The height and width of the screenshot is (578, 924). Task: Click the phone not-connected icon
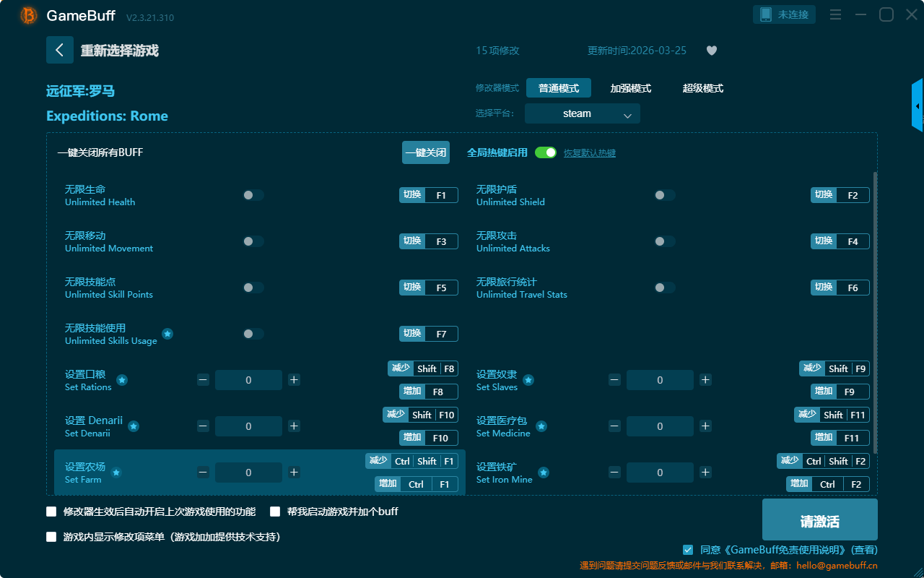(766, 14)
